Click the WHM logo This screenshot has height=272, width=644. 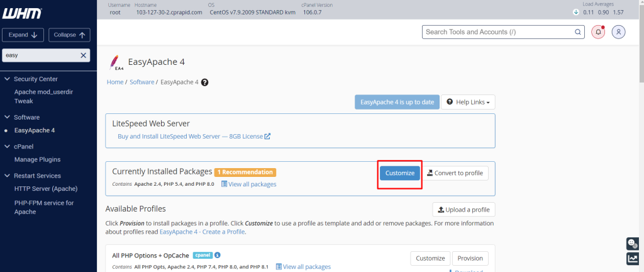(x=22, y=14)
